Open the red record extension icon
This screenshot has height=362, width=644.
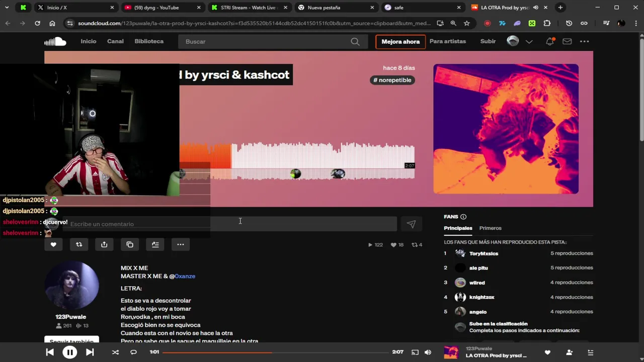point(487,23)
